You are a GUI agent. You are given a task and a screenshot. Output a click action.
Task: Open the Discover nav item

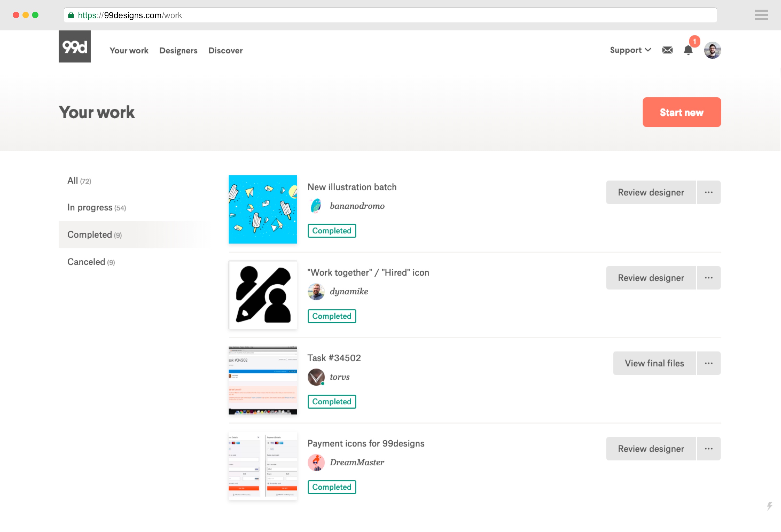point(225,50)
